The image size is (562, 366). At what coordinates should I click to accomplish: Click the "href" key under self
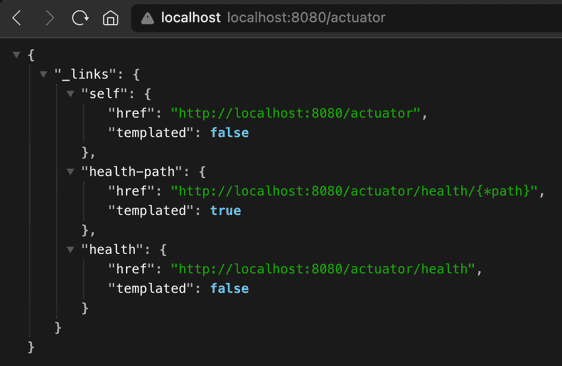click(132, 113)
